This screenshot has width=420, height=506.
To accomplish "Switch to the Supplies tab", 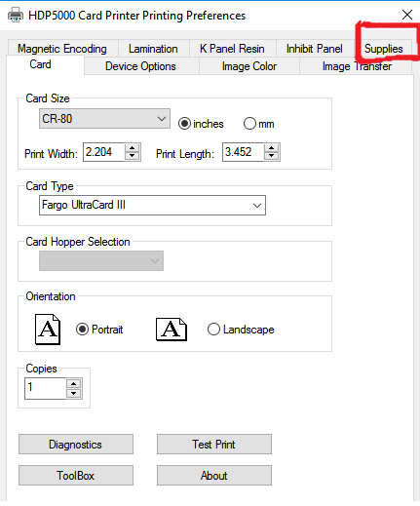I will click(x=383, y=49).
